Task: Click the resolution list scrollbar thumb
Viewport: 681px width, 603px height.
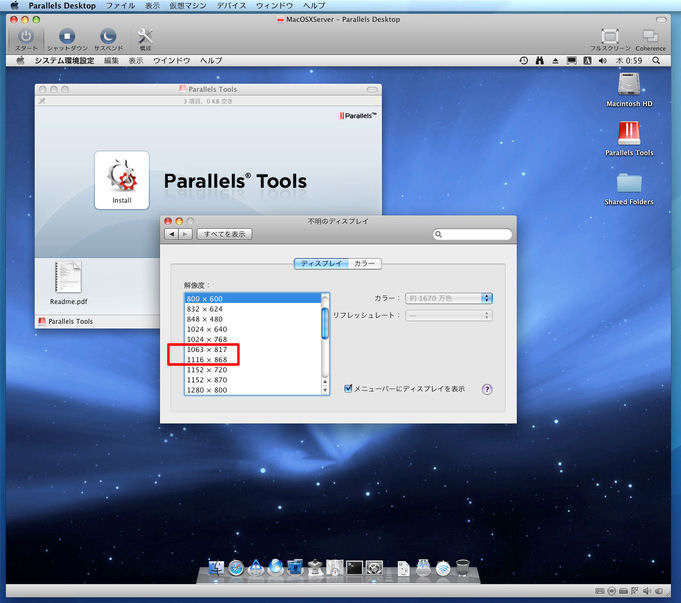Action: (x=325, y=323)
